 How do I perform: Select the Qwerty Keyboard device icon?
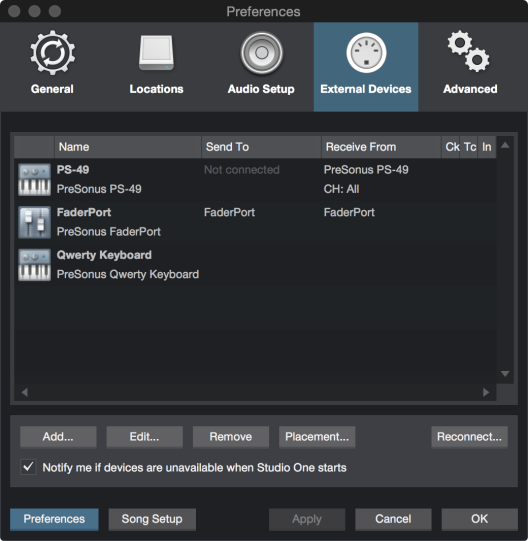click(35, 265)
